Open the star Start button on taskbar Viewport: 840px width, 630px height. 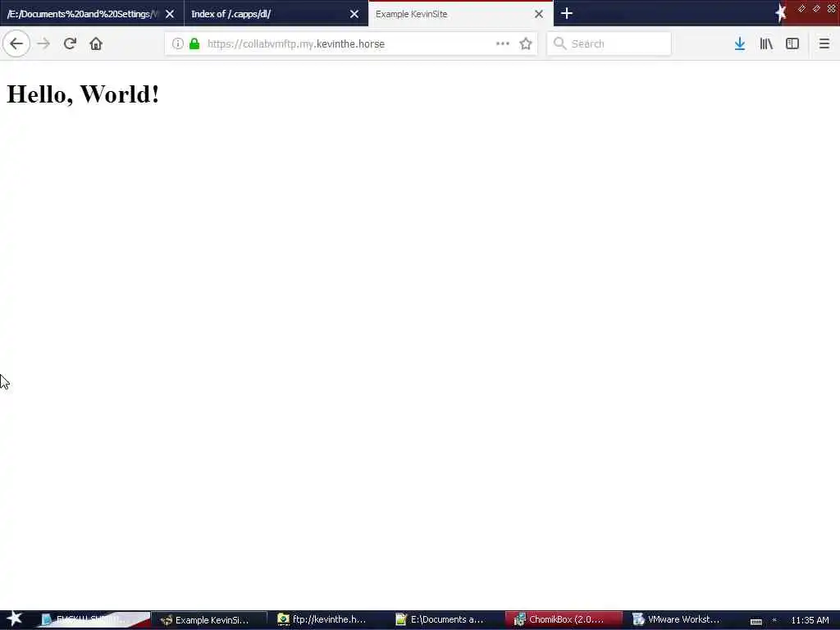tap(15, 619)
